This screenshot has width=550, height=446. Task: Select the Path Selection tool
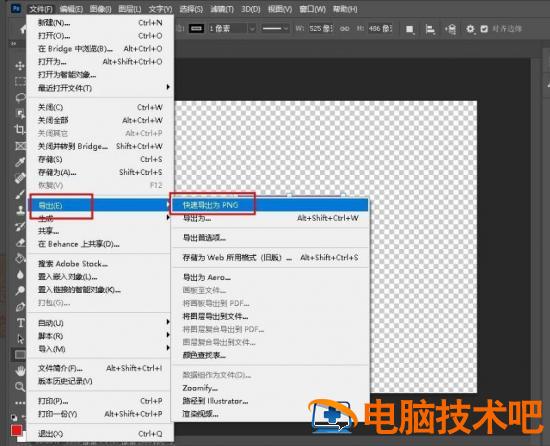pos(20,339)
